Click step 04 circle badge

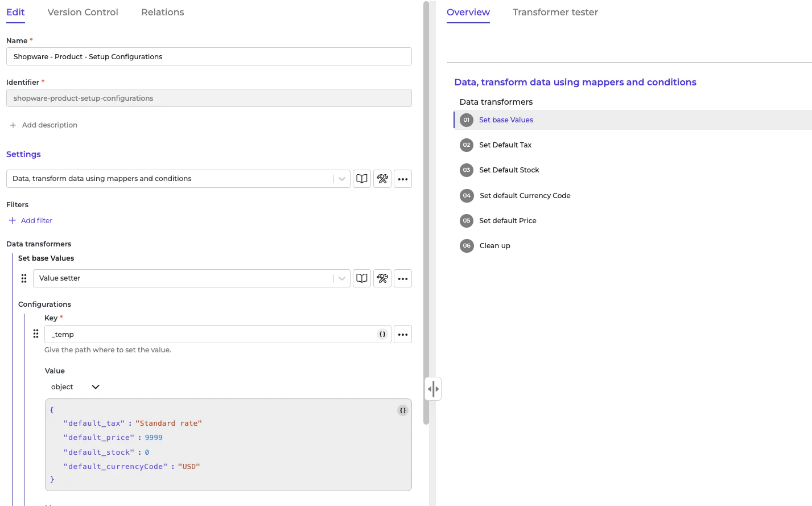[467, 196]
